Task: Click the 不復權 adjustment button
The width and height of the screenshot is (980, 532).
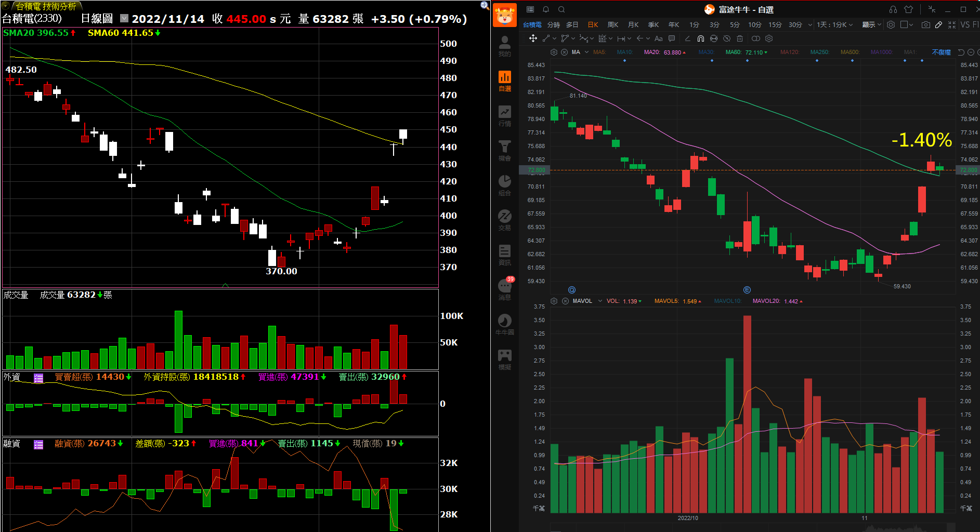Action: (941, 52)
